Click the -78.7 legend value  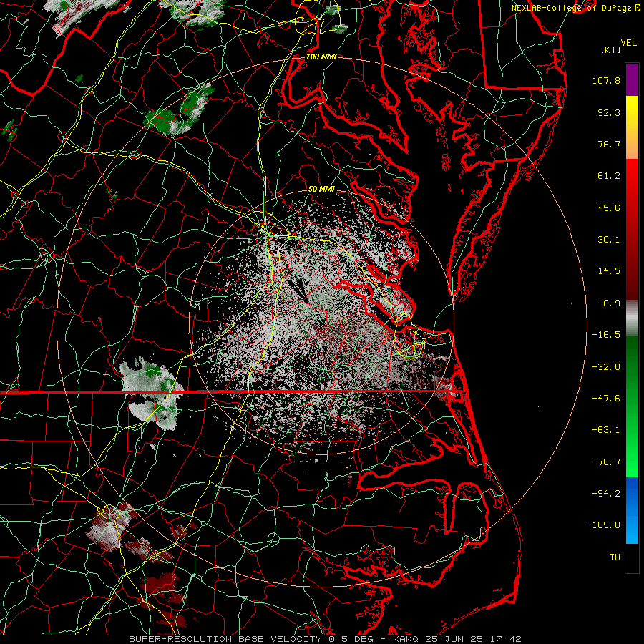pos(606,462)
